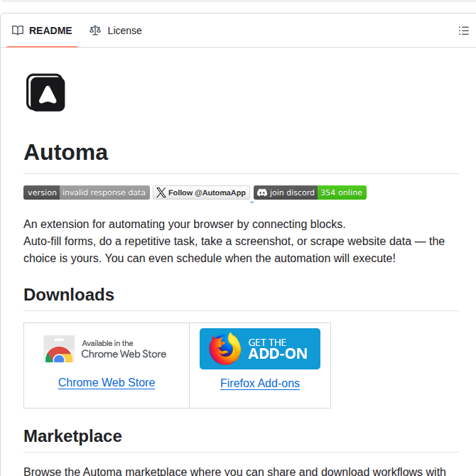Click the Automa heading

point(66,152)
